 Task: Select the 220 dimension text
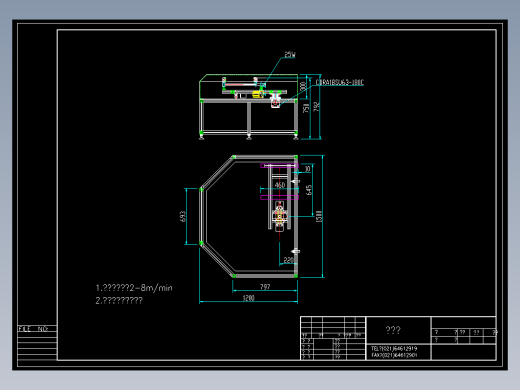coord(288,260)
